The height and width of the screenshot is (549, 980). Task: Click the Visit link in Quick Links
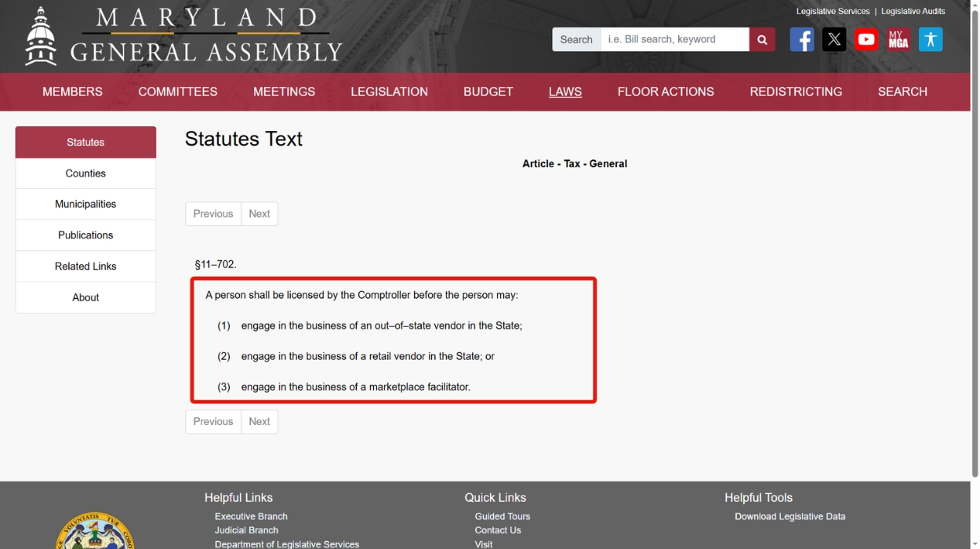[484, 544]
